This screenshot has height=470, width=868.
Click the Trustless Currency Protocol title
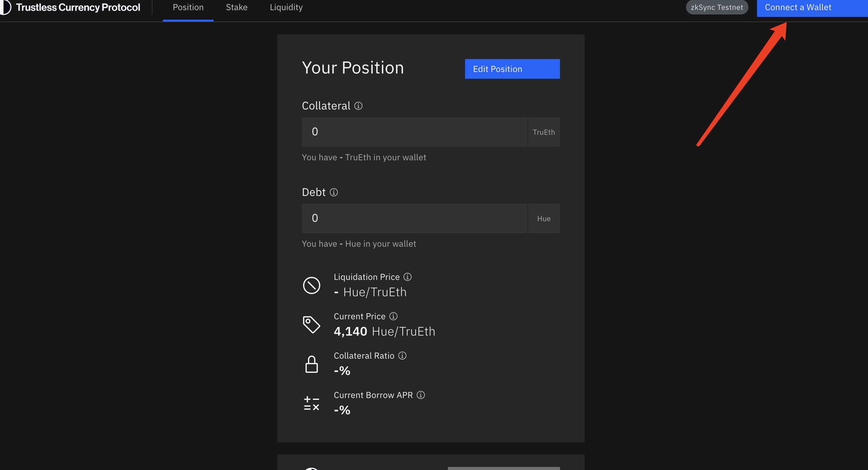point(78,7)
